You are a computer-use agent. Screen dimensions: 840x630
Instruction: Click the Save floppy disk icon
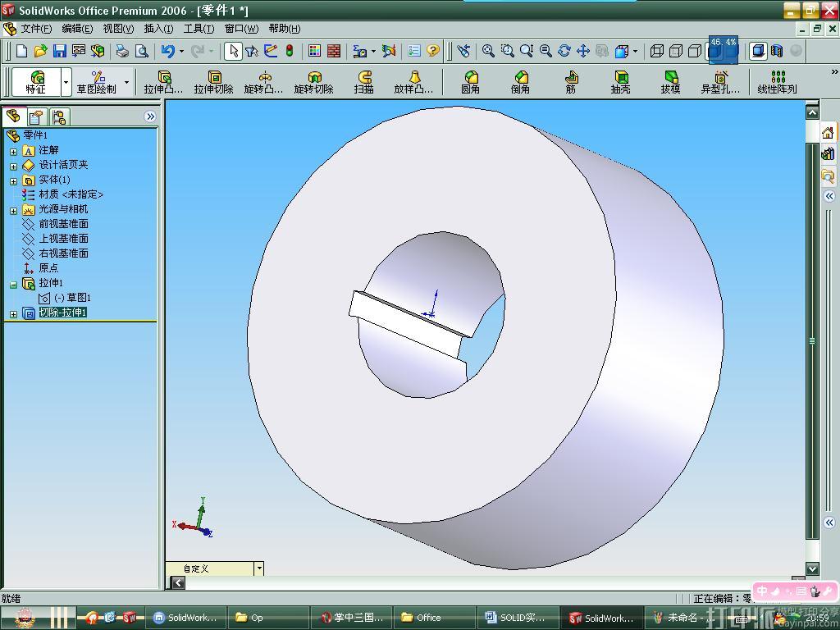click(x=60, y=51)
